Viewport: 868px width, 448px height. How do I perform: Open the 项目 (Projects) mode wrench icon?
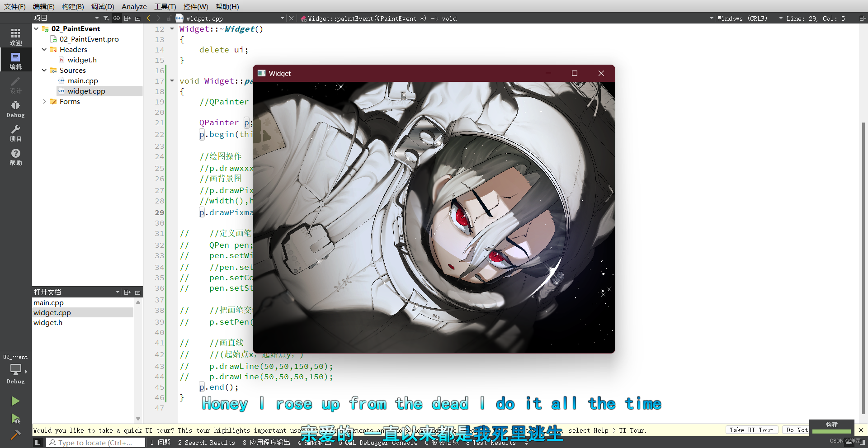pyautogui.click(x=16, y=132)
